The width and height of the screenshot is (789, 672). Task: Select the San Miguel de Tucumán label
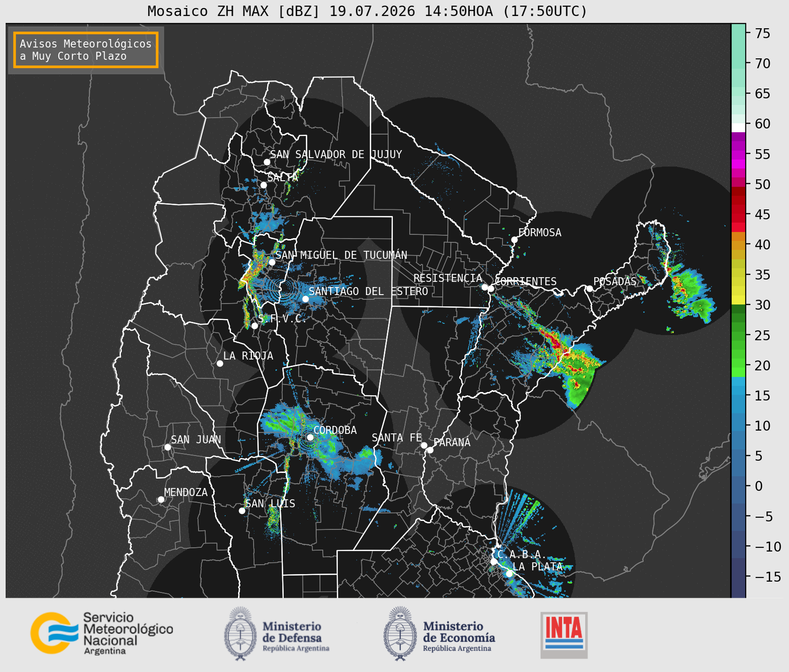pyautogui.click(x=341, y=255)
